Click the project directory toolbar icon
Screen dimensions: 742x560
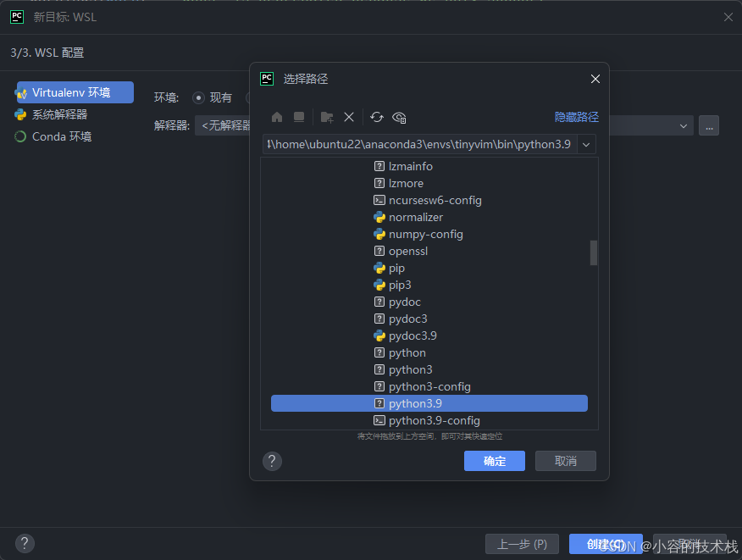tap(299, 117)
